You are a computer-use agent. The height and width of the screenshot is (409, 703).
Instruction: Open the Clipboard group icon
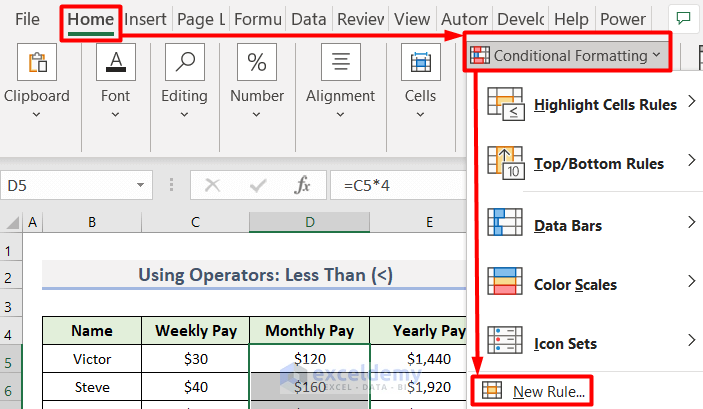[x=37, y=62]
